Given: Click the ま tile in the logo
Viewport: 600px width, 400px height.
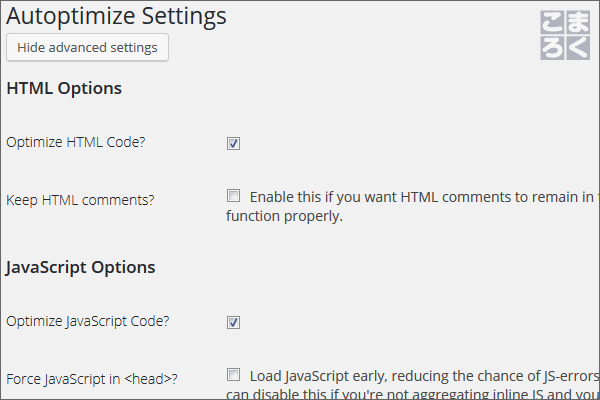Looking at the screenshot, I should point(577,23).
